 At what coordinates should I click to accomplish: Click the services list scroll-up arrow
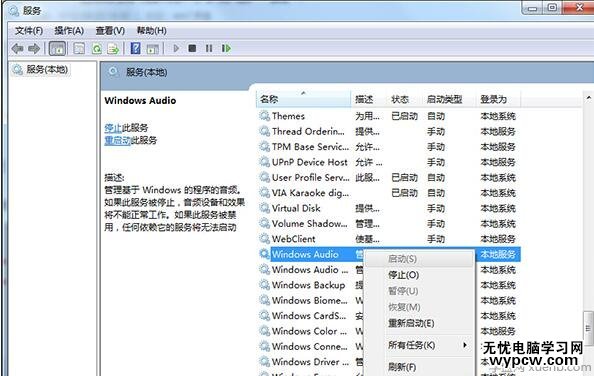[x=588, y=98]
